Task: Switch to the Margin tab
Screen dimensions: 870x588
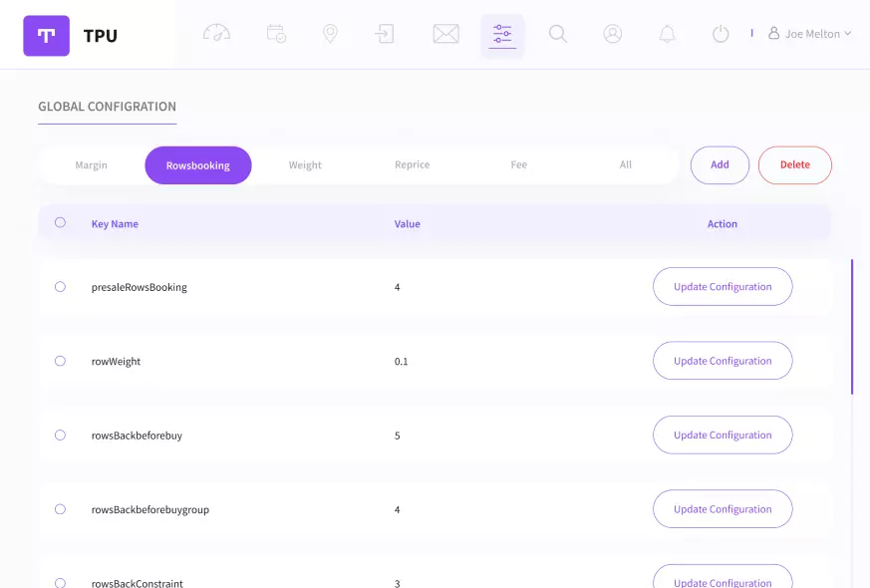Action: click(x=91, y=165)
